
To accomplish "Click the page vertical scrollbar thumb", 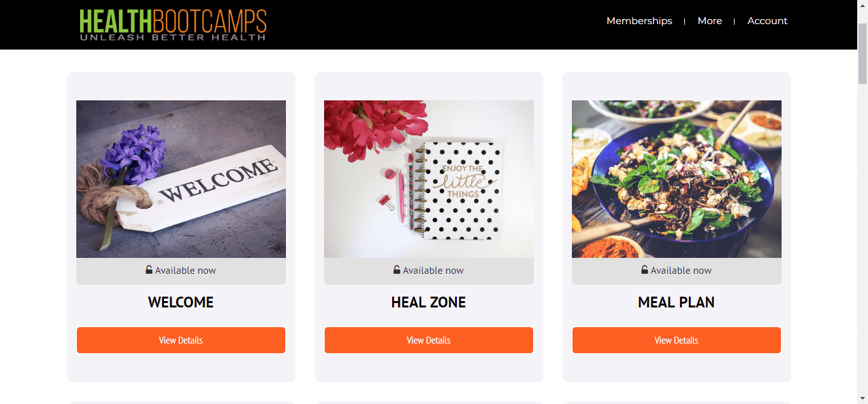I will [x=863, y=54].
